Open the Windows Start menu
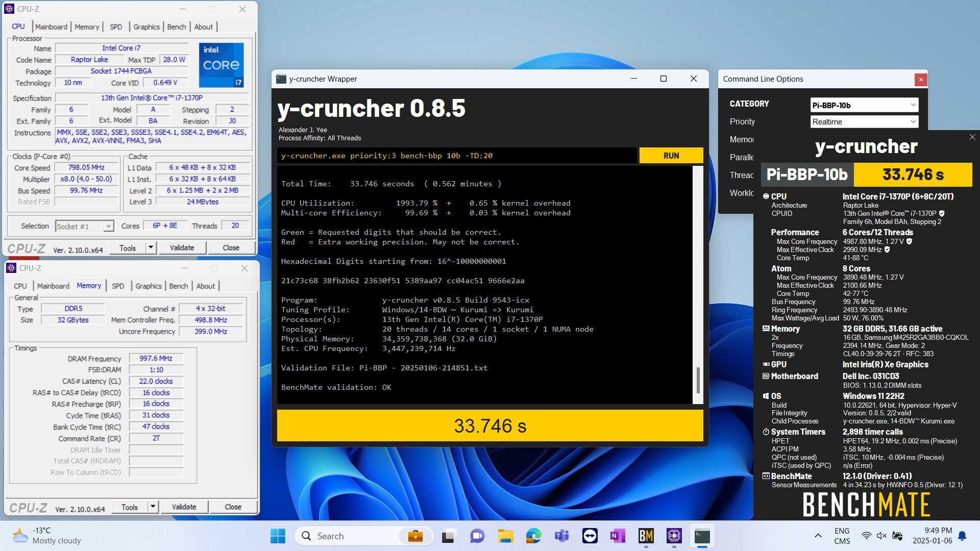 [278, 536]
